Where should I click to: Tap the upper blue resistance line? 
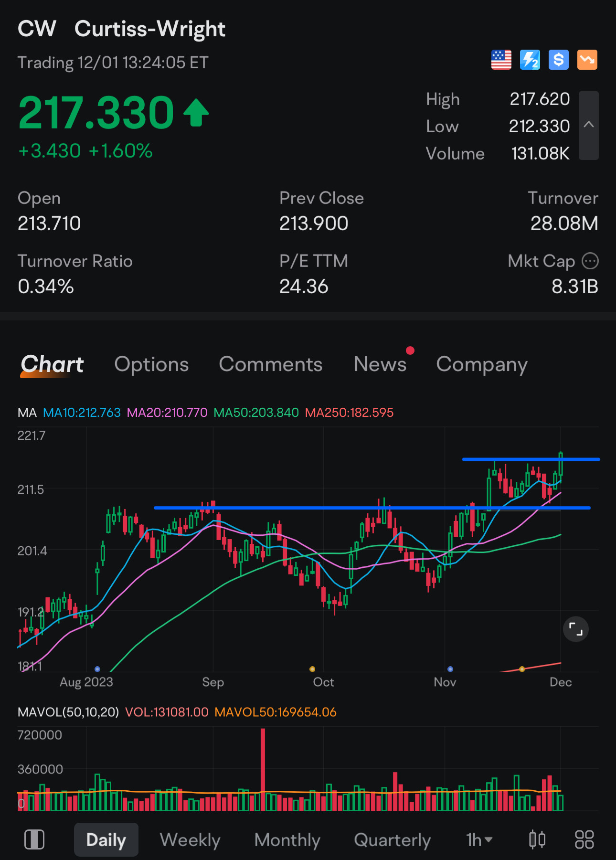pos(531,459)
